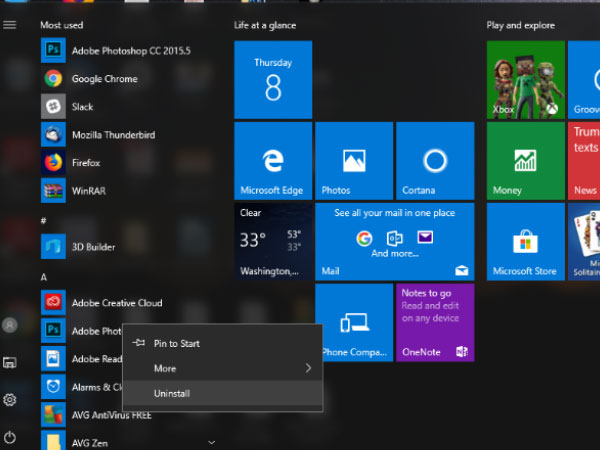Open the Microsoft Store tile
The image size is (600, 450).
coord(525,241)
